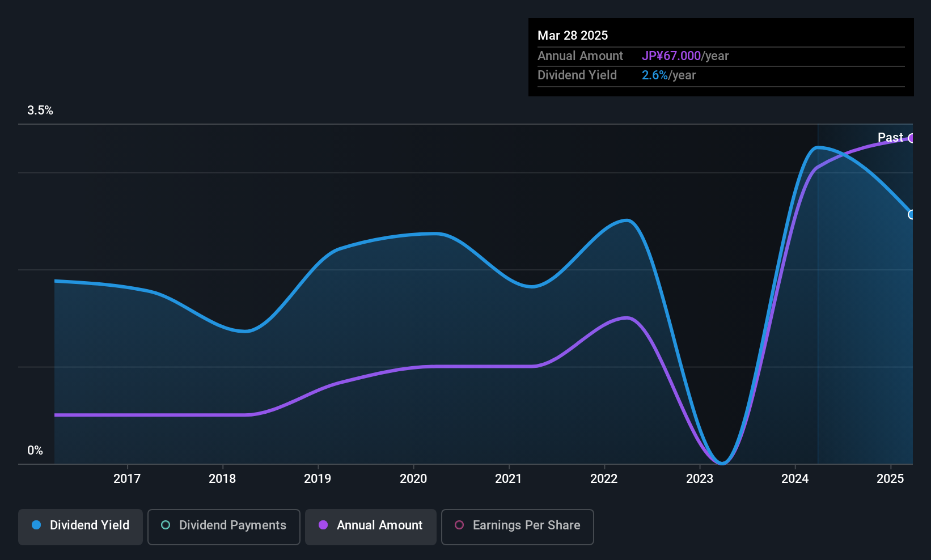The height and width of the screenshot is (560, 931).
Task: Click the 2025 x-axis label
Action: 890,479
